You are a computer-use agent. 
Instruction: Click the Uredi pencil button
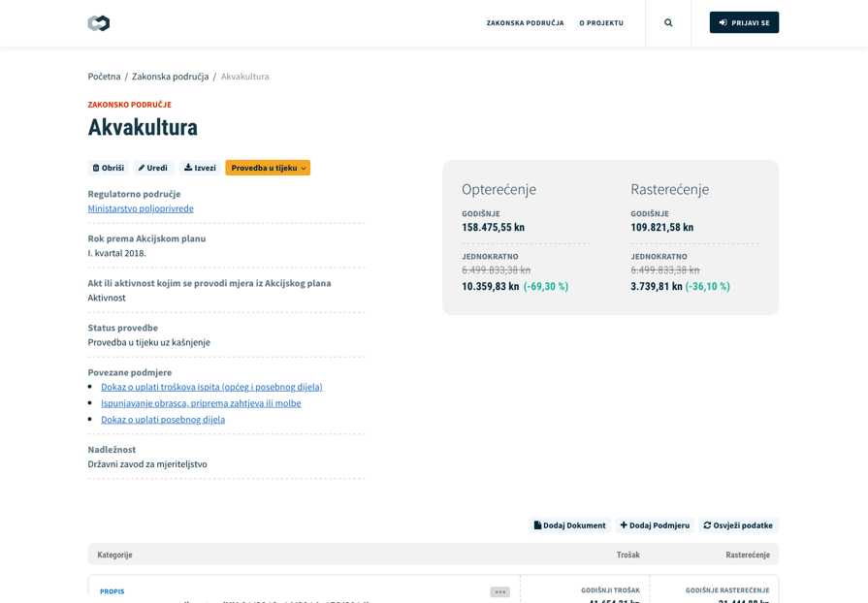point(153,168)
